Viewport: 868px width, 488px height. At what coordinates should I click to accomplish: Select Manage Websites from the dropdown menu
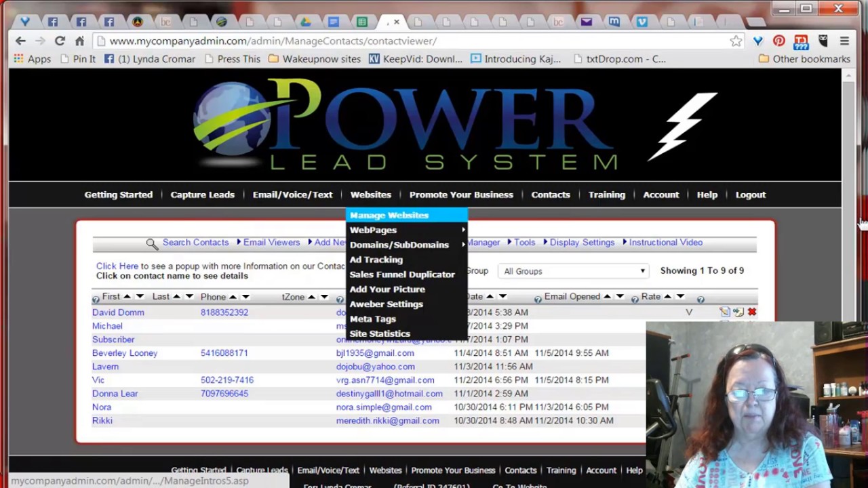[406, 215]
